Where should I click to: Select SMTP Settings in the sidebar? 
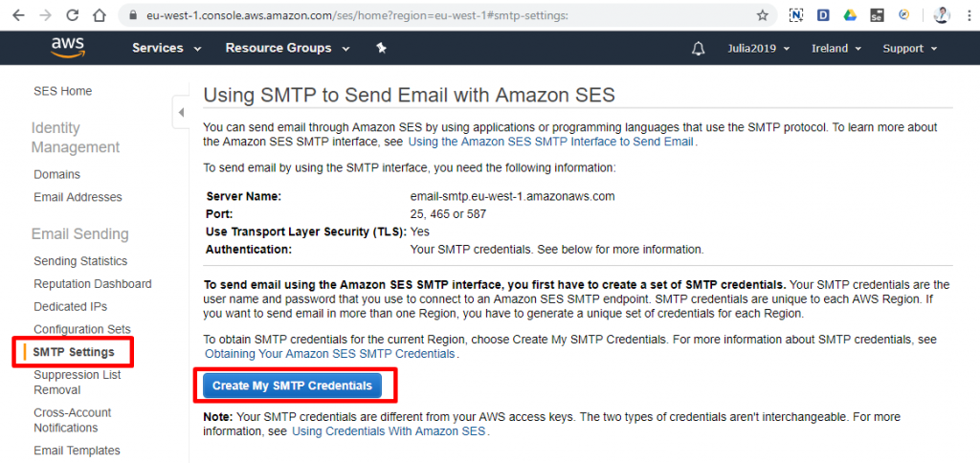click(74, 352)
